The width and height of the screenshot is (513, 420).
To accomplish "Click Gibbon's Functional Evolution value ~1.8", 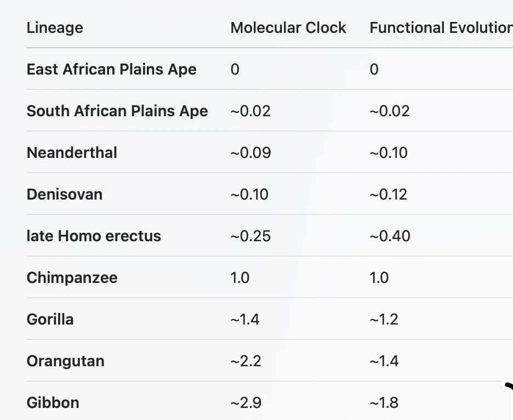I will point(384,402).
